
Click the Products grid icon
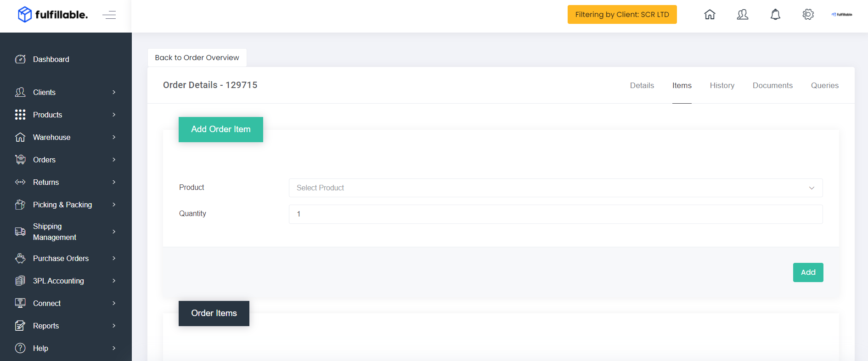20,115
